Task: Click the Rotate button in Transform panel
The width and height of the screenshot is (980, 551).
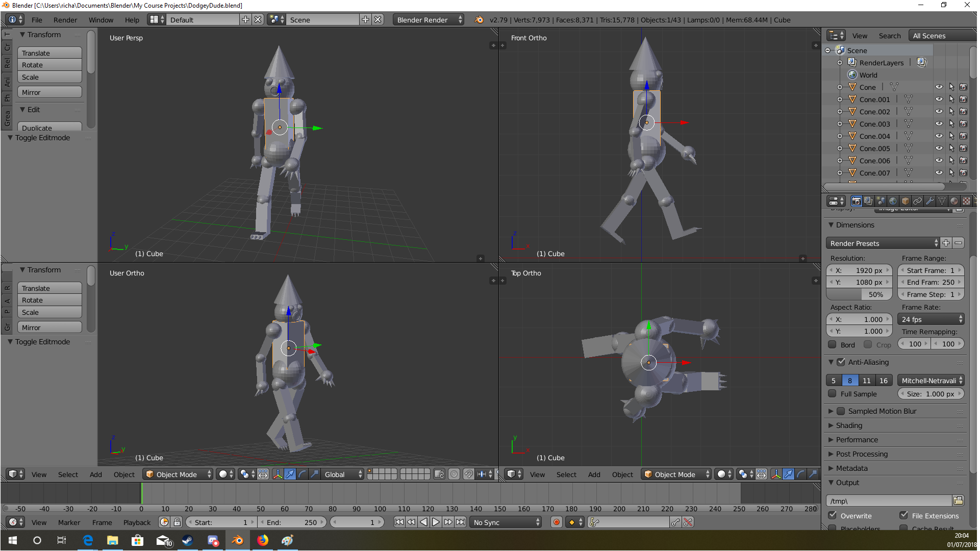Action: [x=49, y=65]
